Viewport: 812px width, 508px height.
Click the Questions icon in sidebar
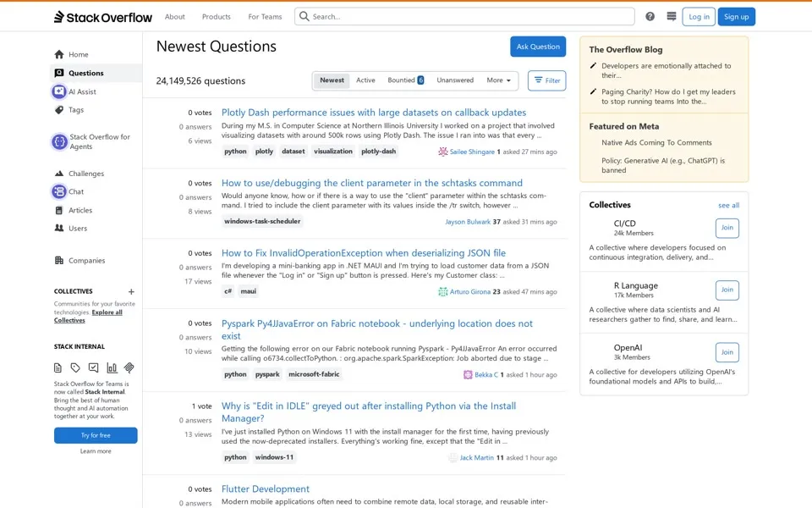(59, 73)
